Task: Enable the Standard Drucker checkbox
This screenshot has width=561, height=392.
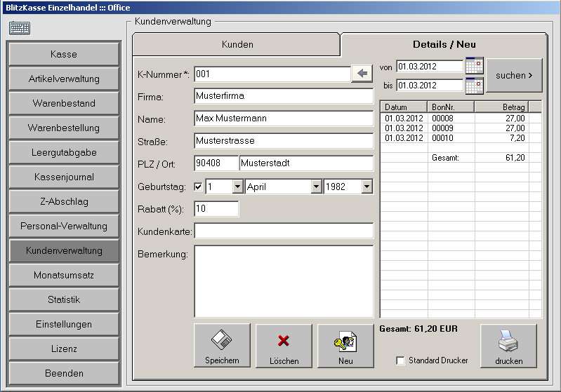Action: (400, 360)
